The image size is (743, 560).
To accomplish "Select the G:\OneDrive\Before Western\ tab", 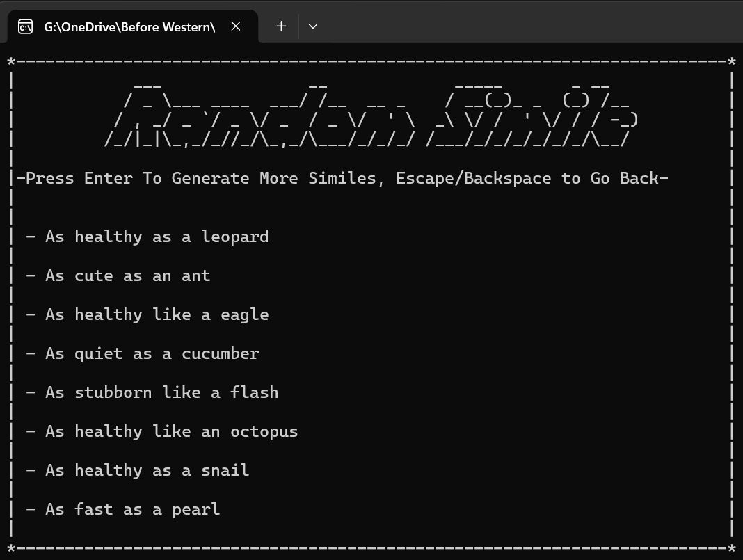I will pyautogui.click(x=129, y=27).
